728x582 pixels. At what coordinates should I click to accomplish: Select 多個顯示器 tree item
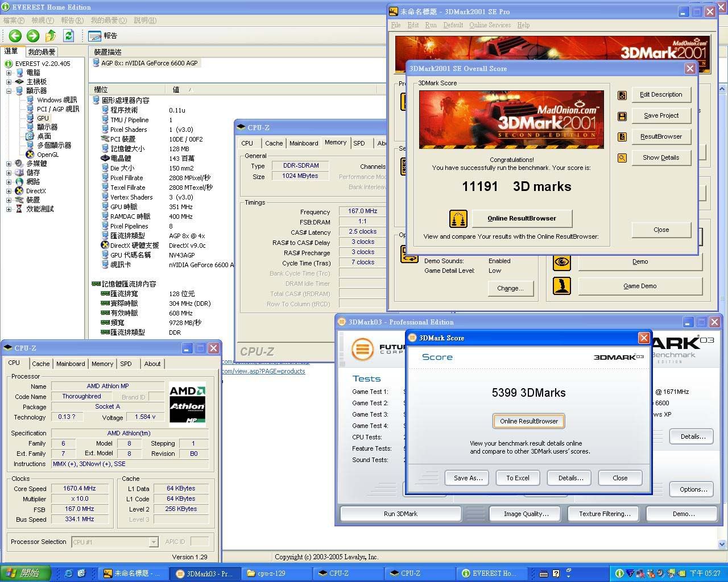[54, 145]
